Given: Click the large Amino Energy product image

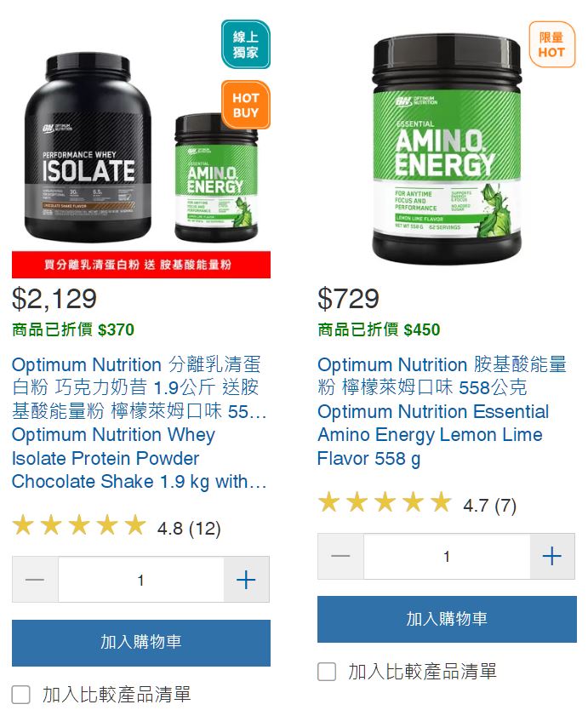Looking at the screenshot, I should (447, 145).
